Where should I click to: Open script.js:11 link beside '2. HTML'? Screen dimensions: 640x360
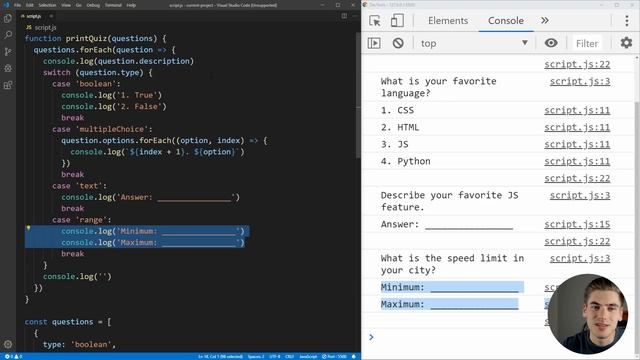pyautogui.click(x=577, y=127)
